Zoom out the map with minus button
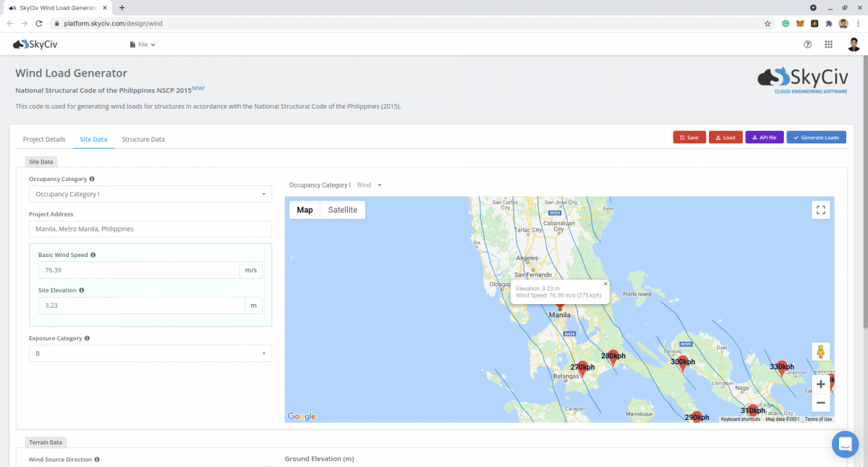The image size is (868, 467). (820, 403)
